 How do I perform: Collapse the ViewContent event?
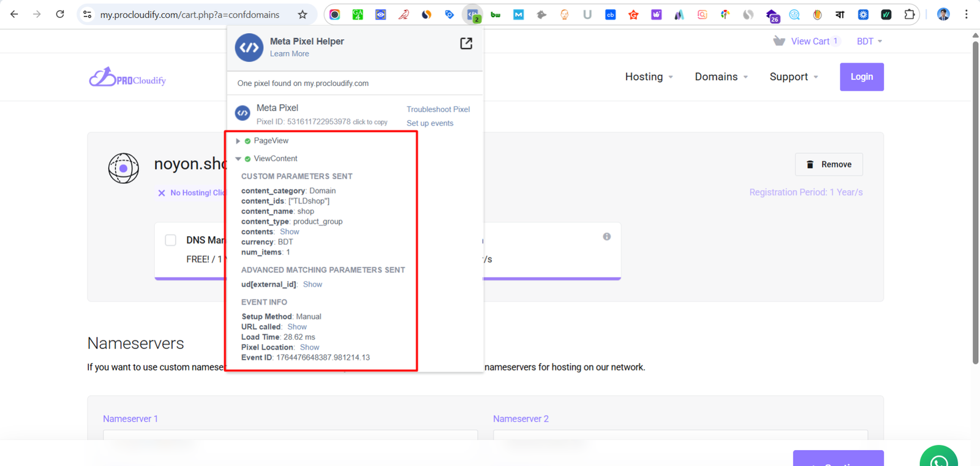pyautogui.click(x=238, y=159)
